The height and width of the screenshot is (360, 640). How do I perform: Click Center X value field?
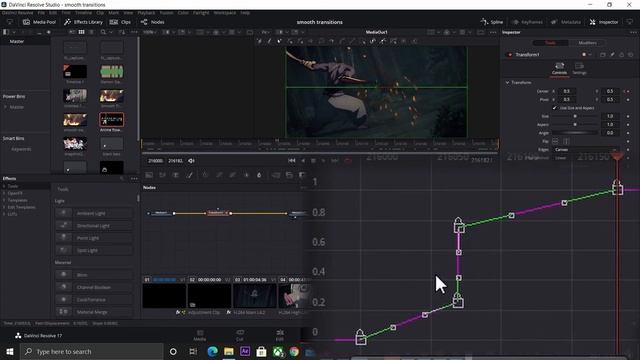[567, 91]
